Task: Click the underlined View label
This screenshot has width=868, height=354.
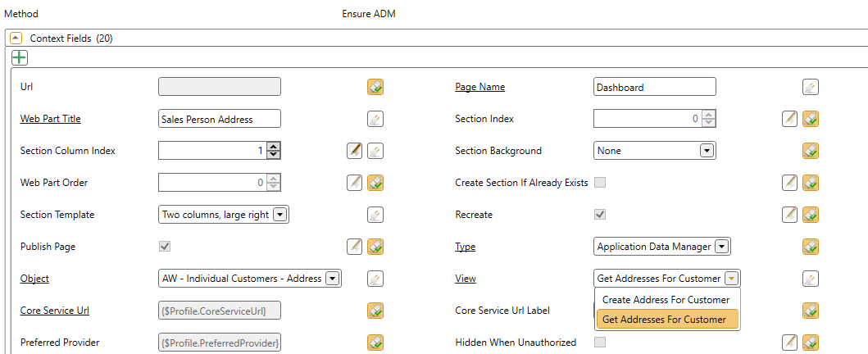Action: tap(466, 279)
